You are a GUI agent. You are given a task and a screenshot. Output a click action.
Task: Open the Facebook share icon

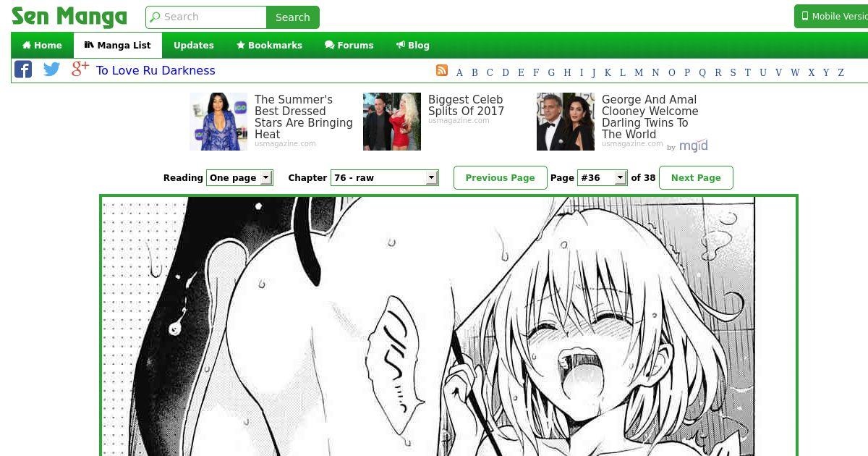pyautogui.click(x=23, y=69)
